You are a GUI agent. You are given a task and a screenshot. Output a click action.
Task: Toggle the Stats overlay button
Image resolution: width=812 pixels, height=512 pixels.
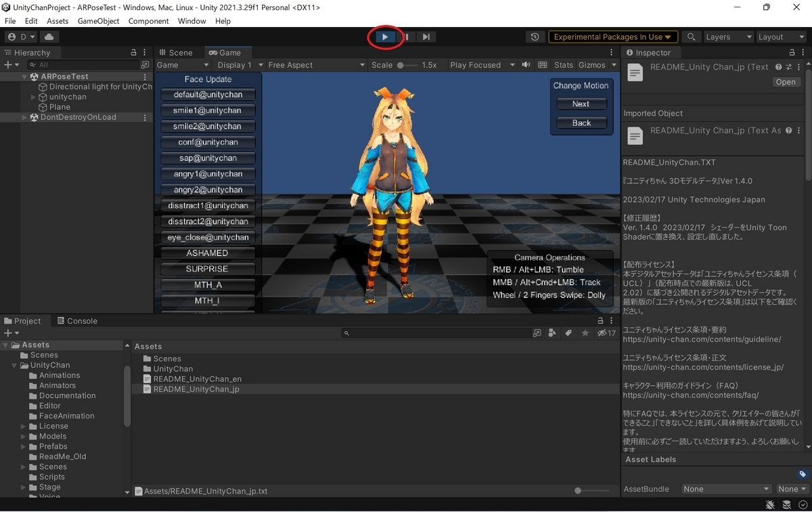pos(563,65)
